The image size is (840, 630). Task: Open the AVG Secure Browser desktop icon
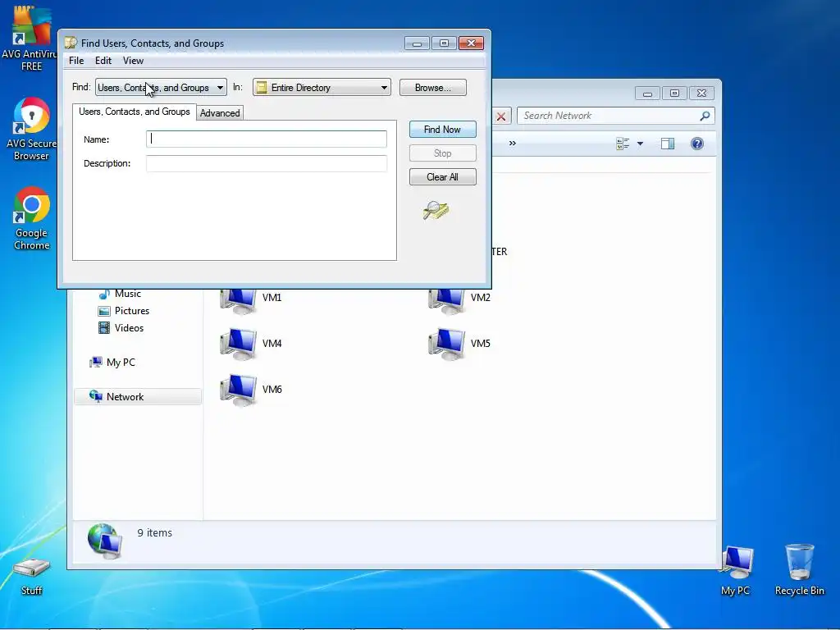(31, 129)
